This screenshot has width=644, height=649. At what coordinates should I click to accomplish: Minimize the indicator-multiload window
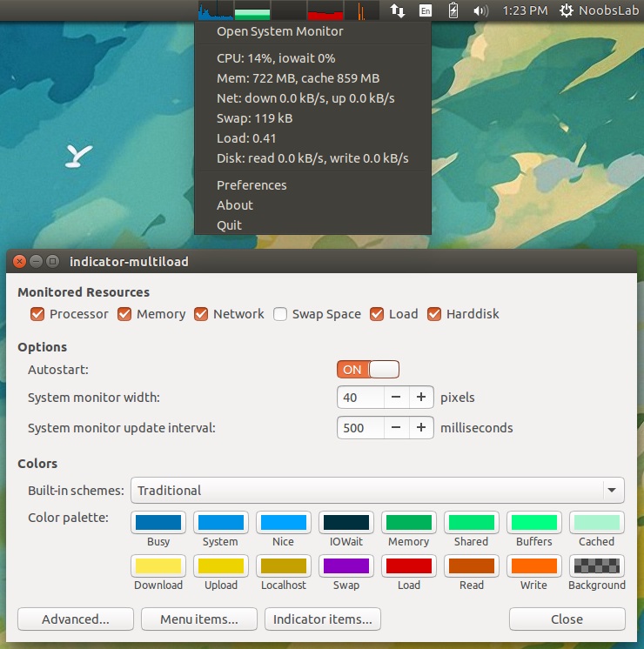[36, 262]
